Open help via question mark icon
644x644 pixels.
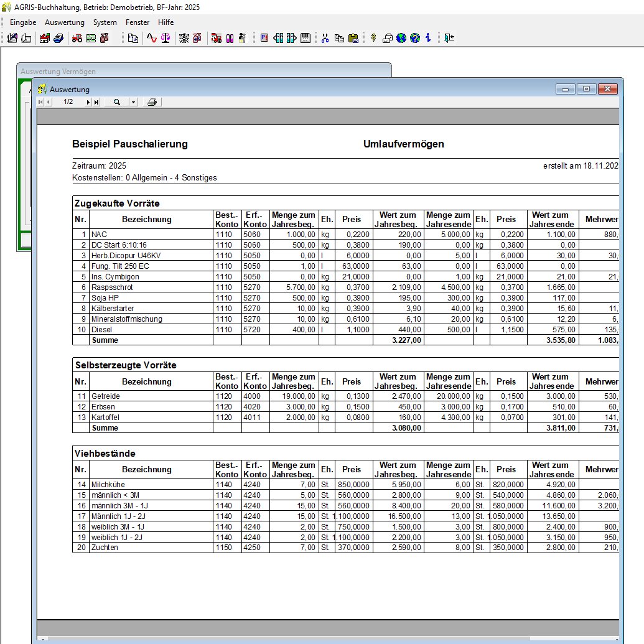[415, 38]
